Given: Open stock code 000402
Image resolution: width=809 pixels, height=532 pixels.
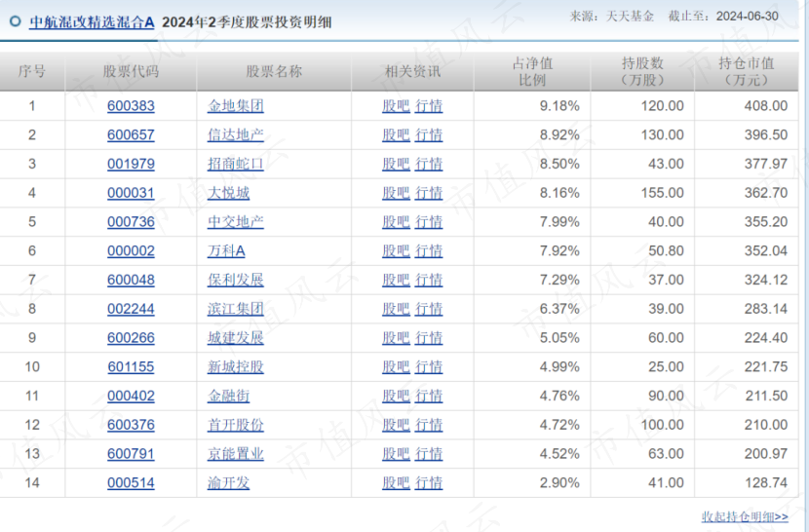Looking at the screenshot, I should 131,396.
